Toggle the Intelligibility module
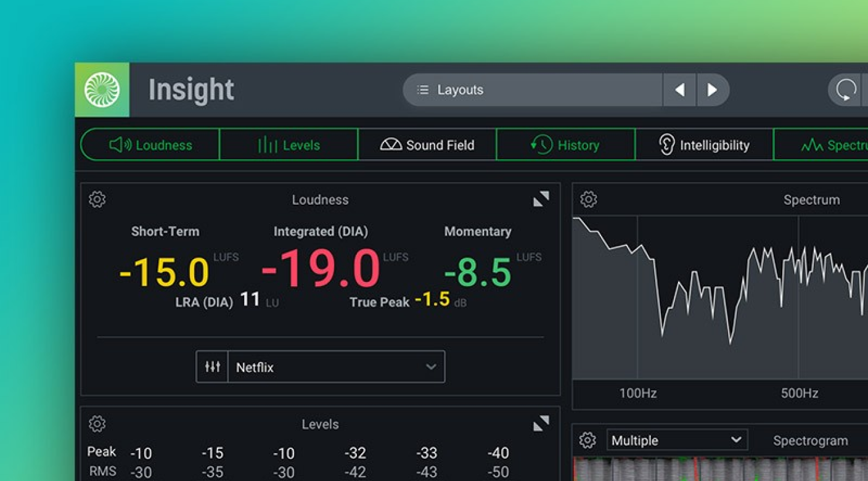 point(704,145)
